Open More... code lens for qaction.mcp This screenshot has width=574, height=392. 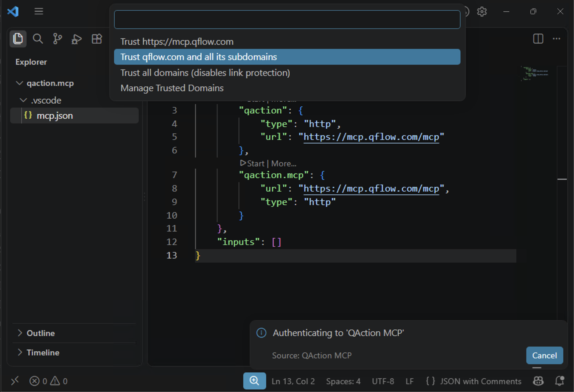pos(284,163)
